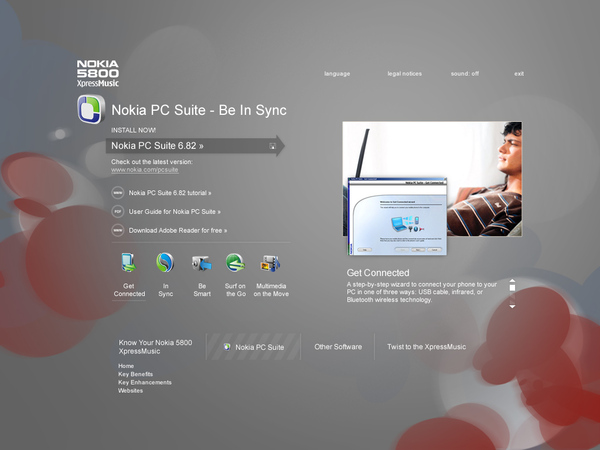Open the Nokia PC Suite 6.82 tutorial link

tap(170, 193)
